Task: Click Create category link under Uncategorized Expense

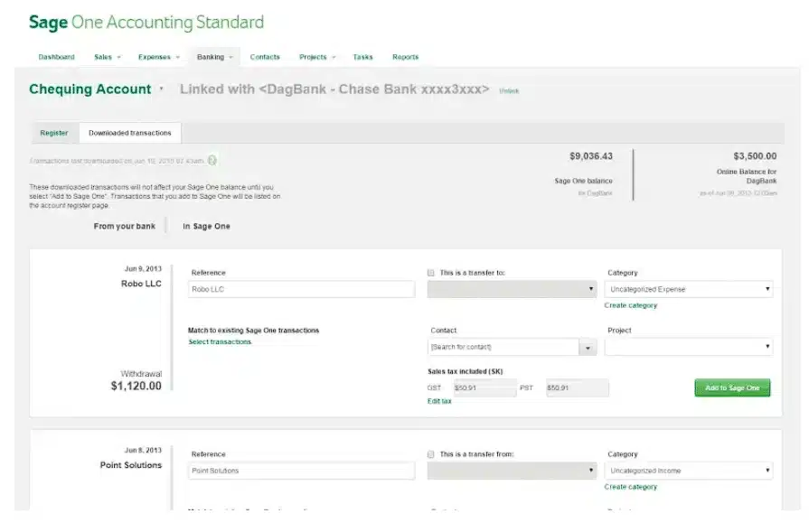Action: pos(631,305)
